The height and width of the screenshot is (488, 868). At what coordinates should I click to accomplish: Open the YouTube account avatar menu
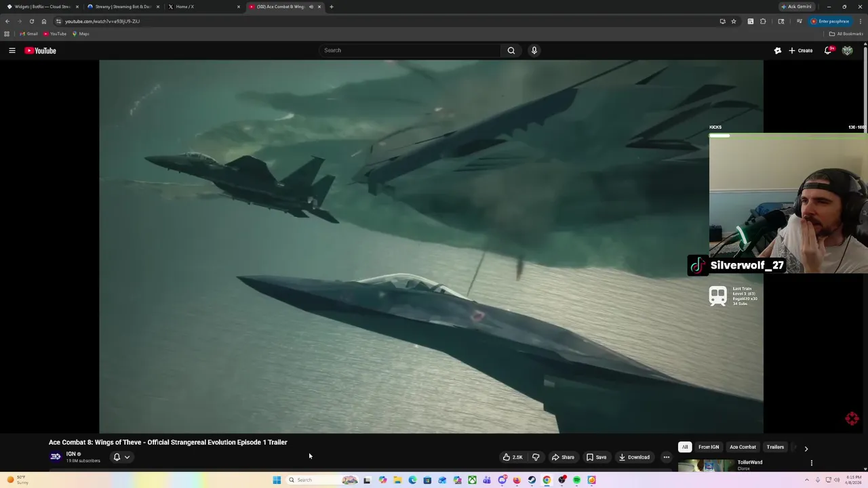pyautogui.click(x=847, y=50)
